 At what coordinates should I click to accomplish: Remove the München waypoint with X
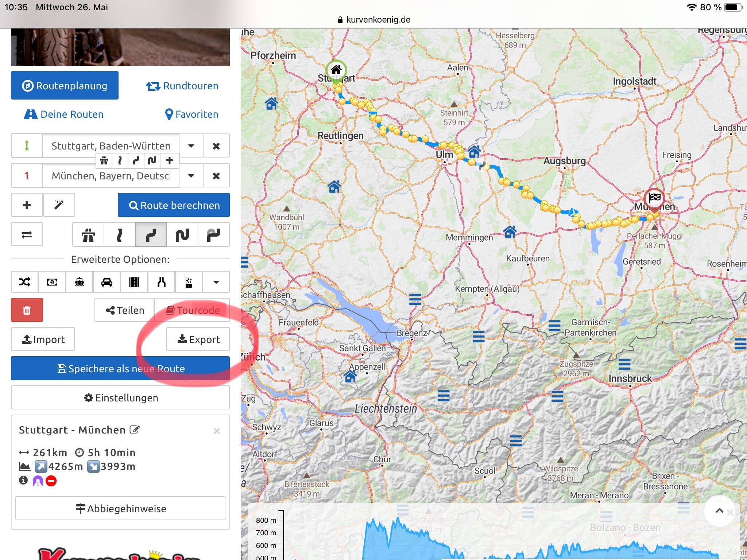point(216,176)
